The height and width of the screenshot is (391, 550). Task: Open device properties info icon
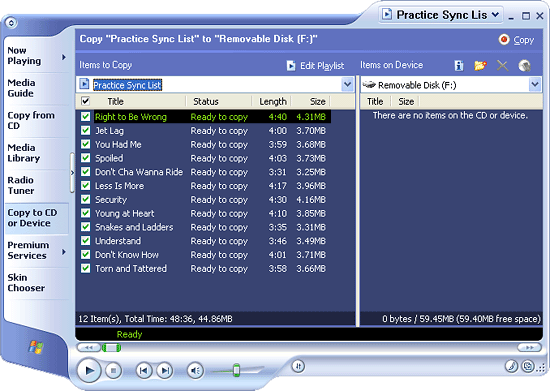(458, 65)
